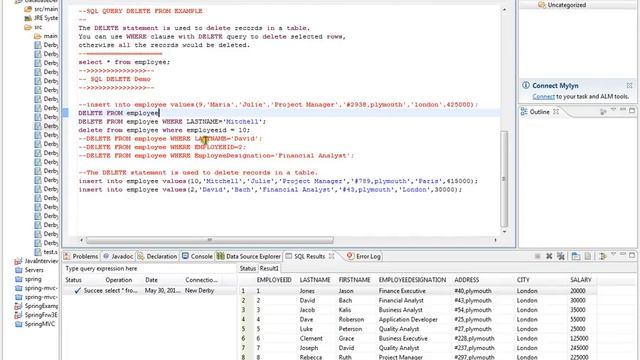Open the src/main folder in project tree

point(41,9)
